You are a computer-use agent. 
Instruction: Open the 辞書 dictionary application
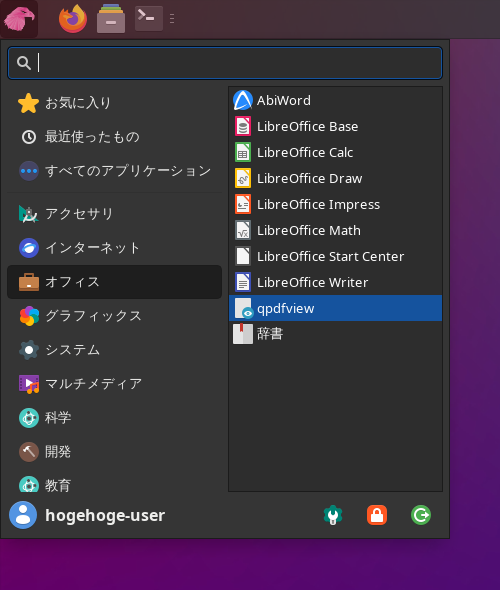point(335,334)
